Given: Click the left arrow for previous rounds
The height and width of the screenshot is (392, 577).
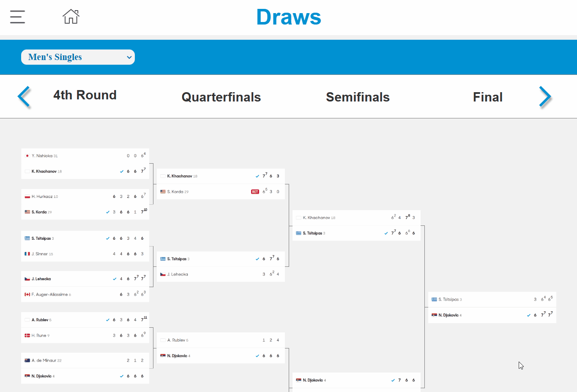Looking at the screenshot, I should 24,97.
